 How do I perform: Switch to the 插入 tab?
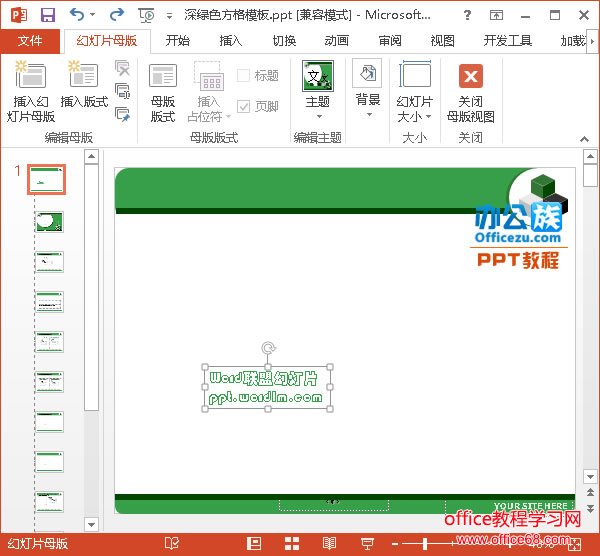(x=231, y=41)
